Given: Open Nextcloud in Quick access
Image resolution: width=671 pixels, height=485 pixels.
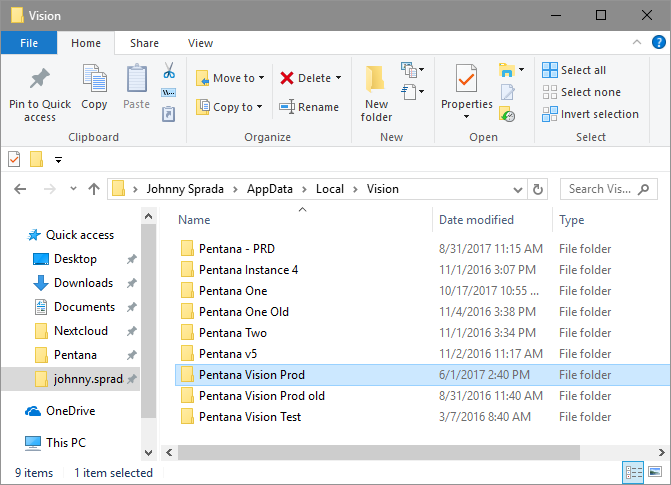Looking at the screenshot, I should coord(71,331).
